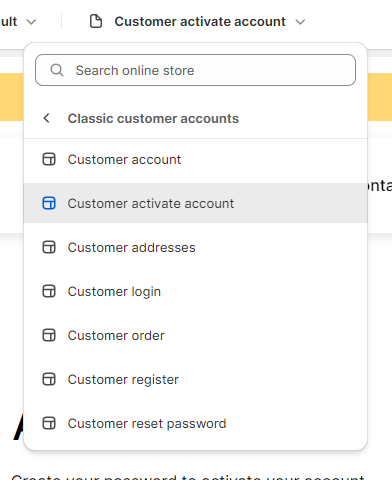This screenshot has width=392, height=480.
Task: Click the Classic customer accounts heading
Action: (x=153, y=119)
